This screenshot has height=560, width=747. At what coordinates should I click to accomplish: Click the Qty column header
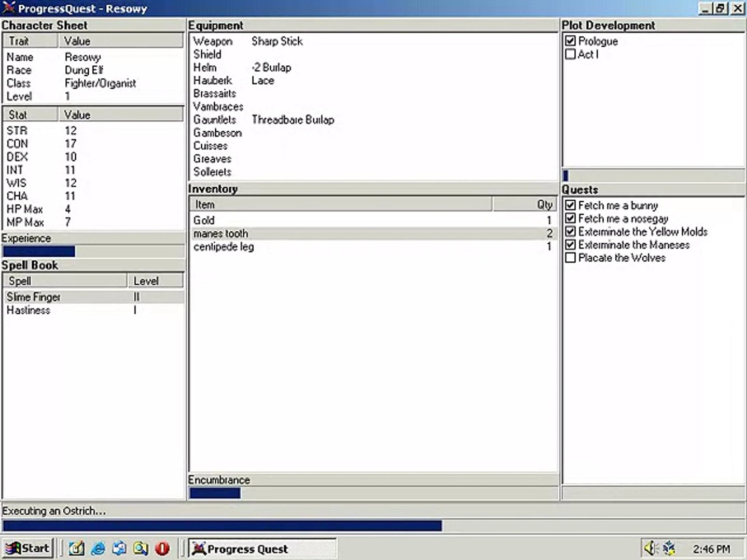click(524, 204)
